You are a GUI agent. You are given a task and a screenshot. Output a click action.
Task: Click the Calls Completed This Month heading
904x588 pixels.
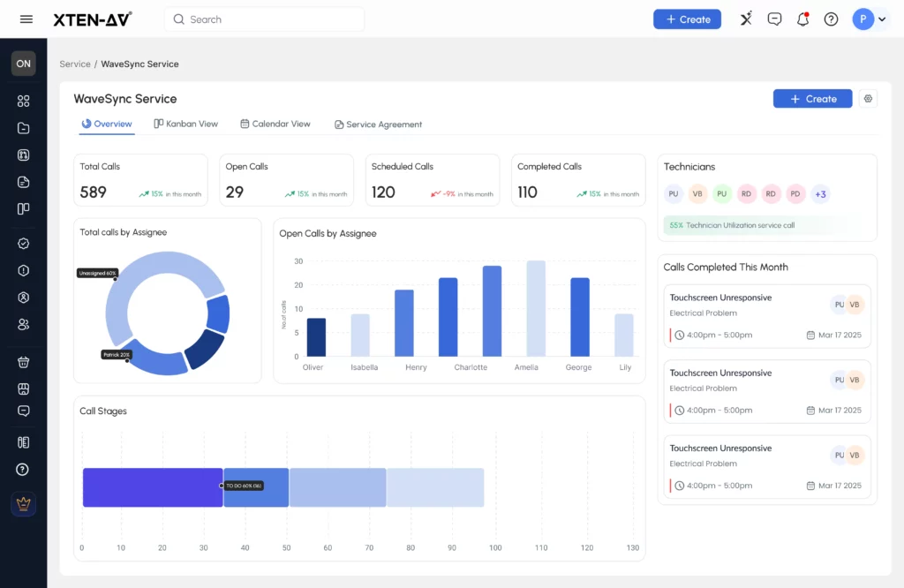(726, 267)
